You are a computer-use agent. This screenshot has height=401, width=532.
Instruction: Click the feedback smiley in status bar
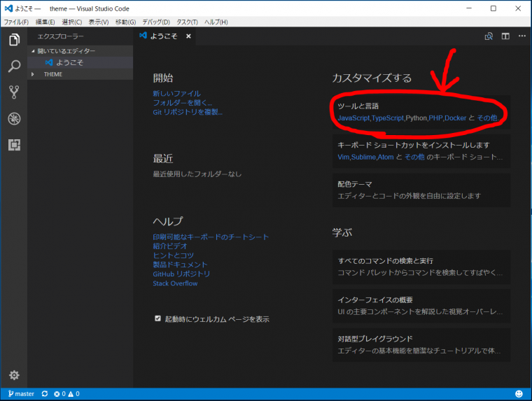coord(519,393)
